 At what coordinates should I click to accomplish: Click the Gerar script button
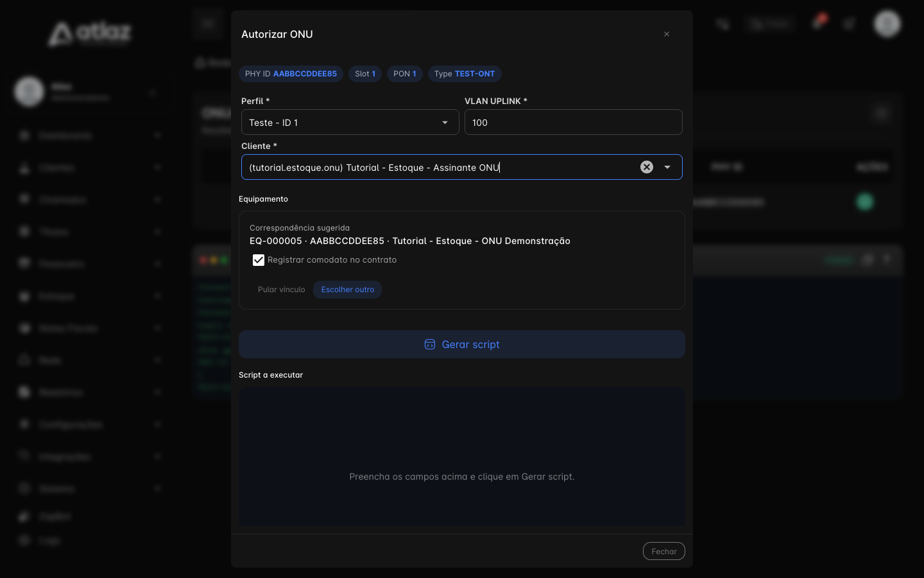tap(462, 344)
